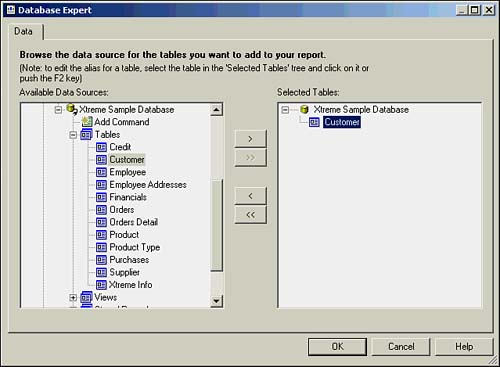Click the Employee Addresses table icon
Screen dimensions: 500x367
(101, 185)
